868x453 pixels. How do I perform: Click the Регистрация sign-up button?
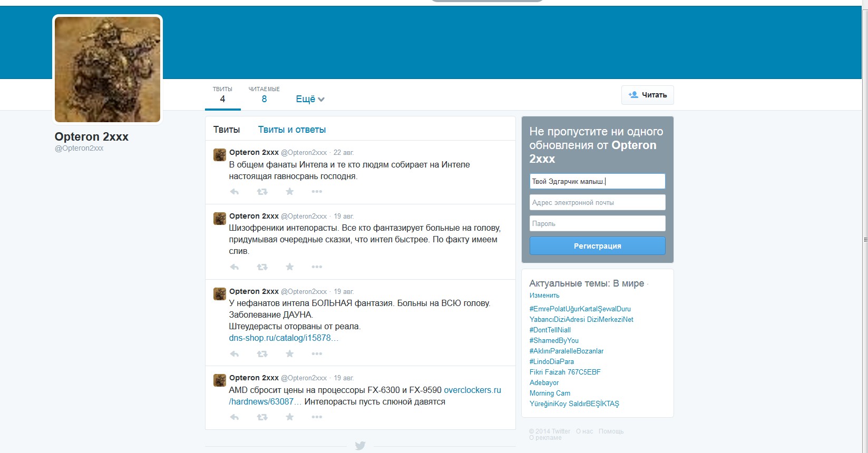pyautogui.click(x=597, y=246)
